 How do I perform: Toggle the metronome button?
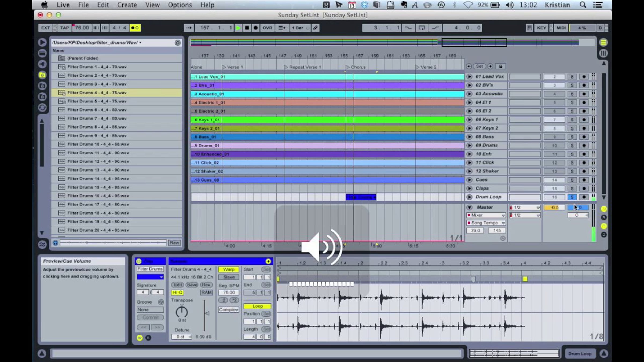coord(135,28)
